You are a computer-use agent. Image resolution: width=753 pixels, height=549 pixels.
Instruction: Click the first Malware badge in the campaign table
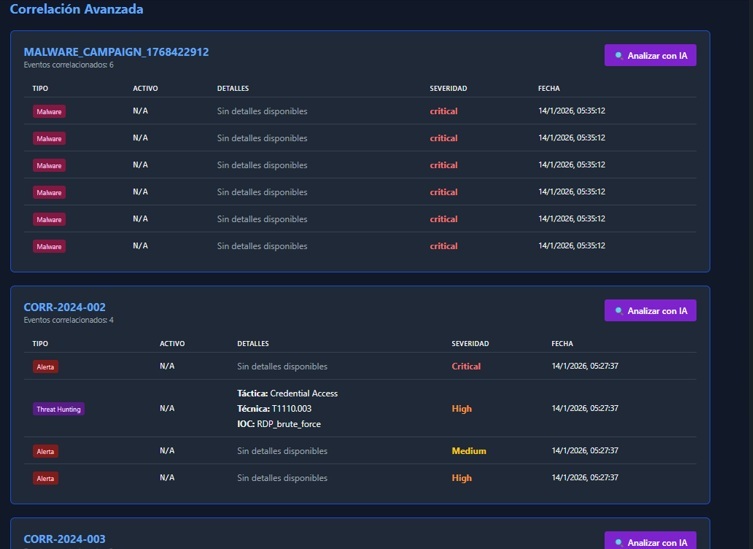49,112
